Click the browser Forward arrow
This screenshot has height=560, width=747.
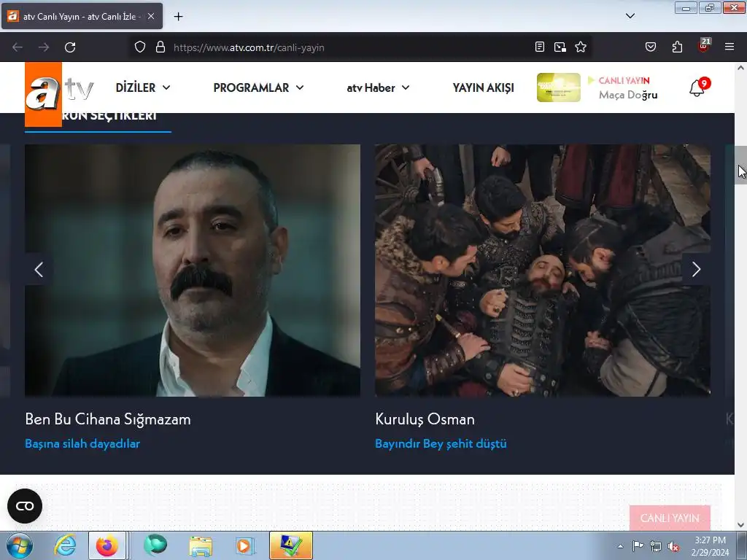pyautogui.click(x=44, y=47)
